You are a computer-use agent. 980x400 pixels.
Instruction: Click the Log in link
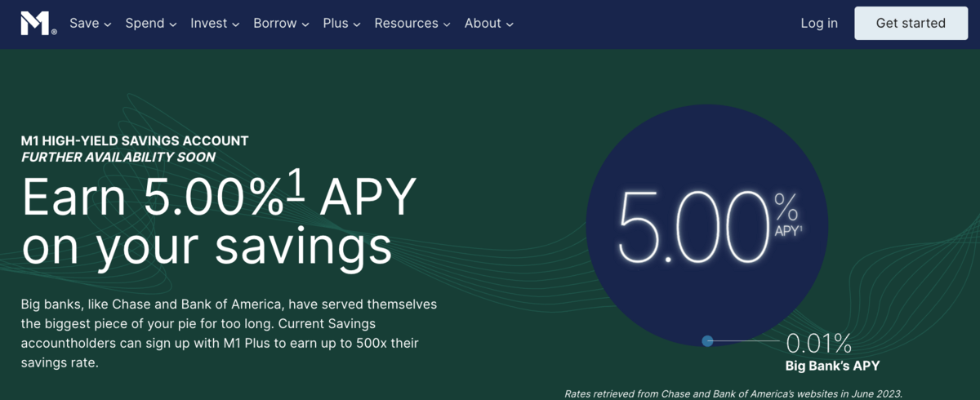point(819,24)
